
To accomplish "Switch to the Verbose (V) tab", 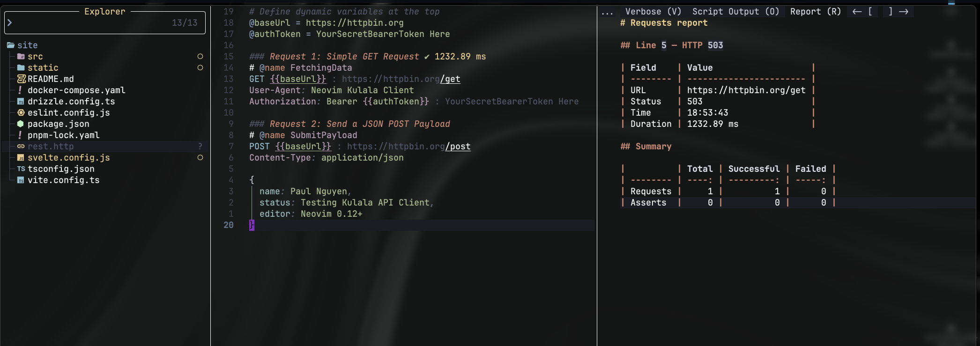I will point(653,12).
